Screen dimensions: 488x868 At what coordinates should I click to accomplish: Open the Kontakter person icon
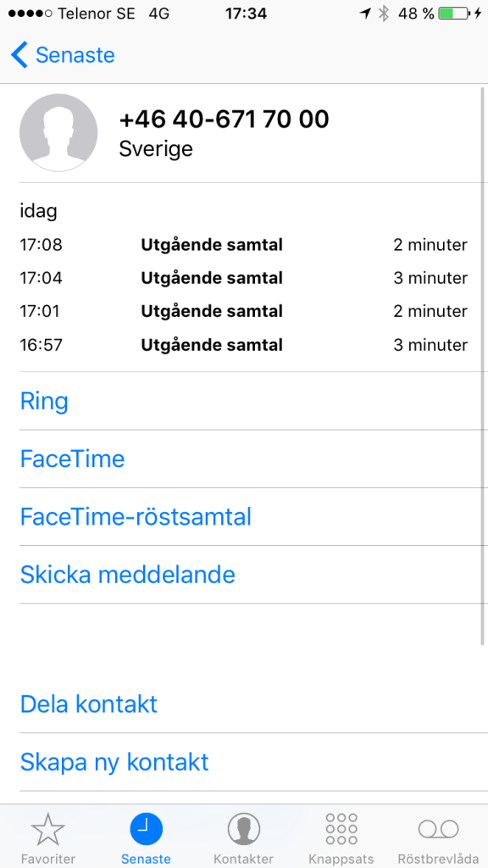click(x=243, y=829)
